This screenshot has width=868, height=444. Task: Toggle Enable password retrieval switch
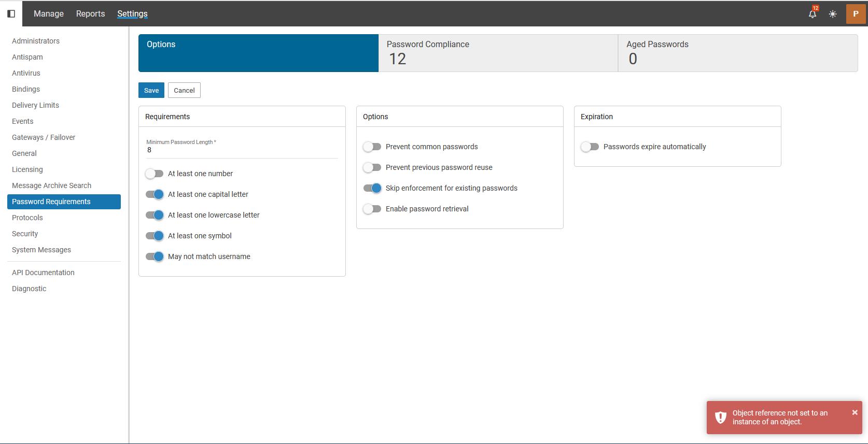point(372,209)
